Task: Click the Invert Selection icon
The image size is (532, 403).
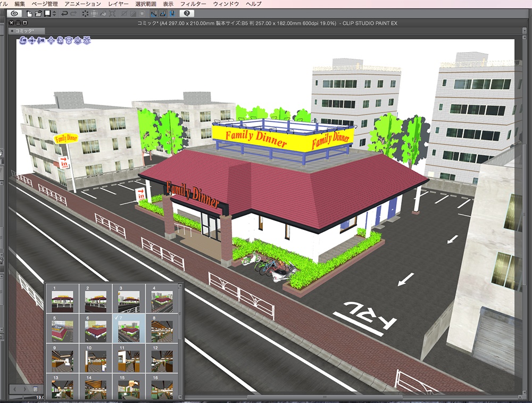Action: coord(134,14)
